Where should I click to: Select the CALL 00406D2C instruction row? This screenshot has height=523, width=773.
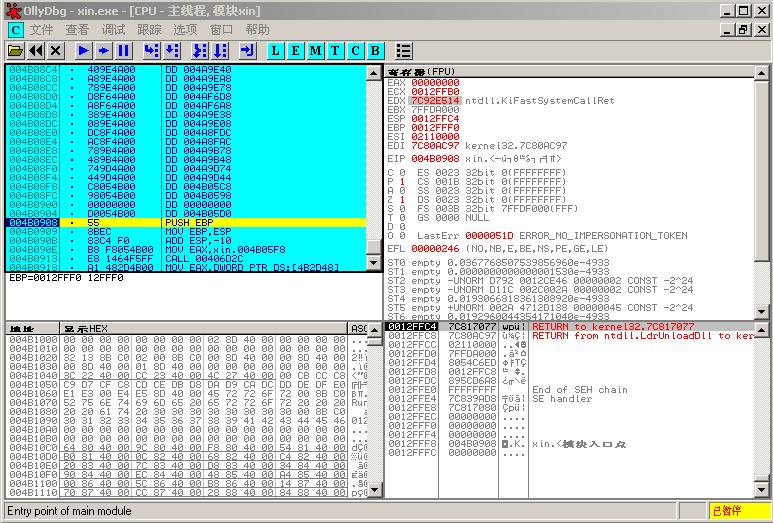[186, 258]
